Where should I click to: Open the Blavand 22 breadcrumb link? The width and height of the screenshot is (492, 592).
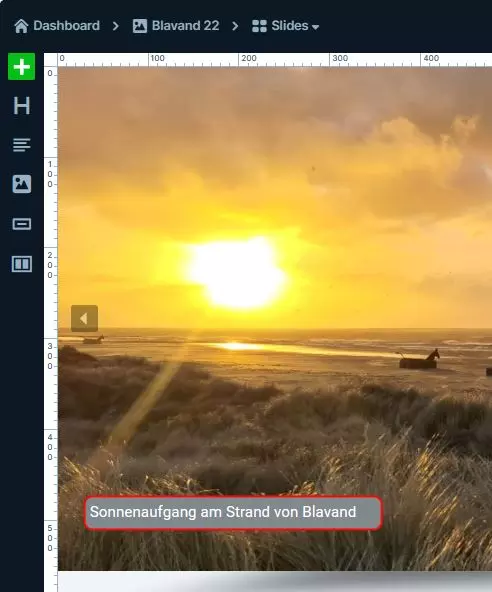pyautogui.click(x=185, y=26)
